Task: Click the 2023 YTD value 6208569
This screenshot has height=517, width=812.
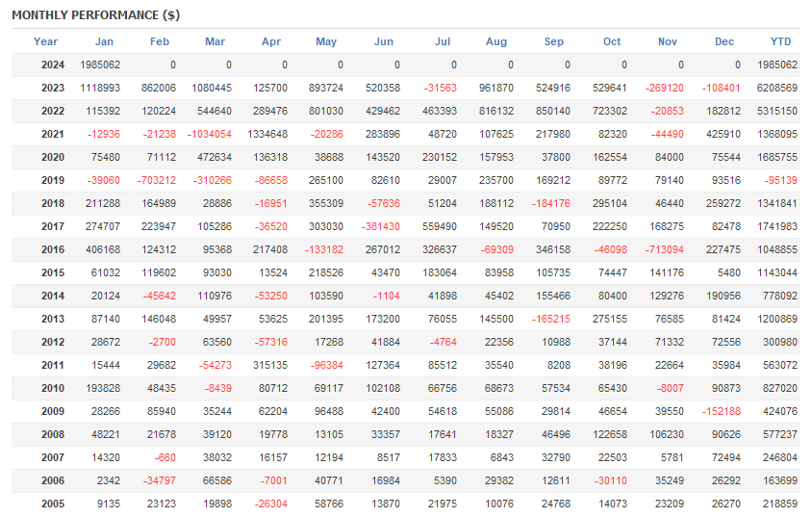Action: [x=776, y=88]
